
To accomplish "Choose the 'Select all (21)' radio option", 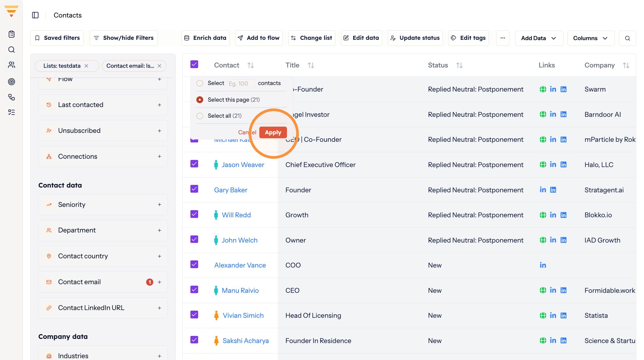I will point(200,116).
